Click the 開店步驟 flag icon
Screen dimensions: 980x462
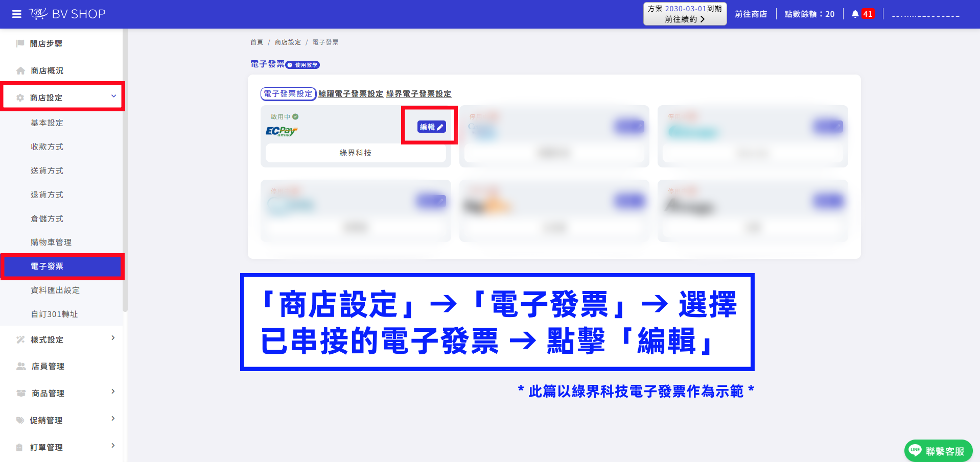tap(20, 43)
